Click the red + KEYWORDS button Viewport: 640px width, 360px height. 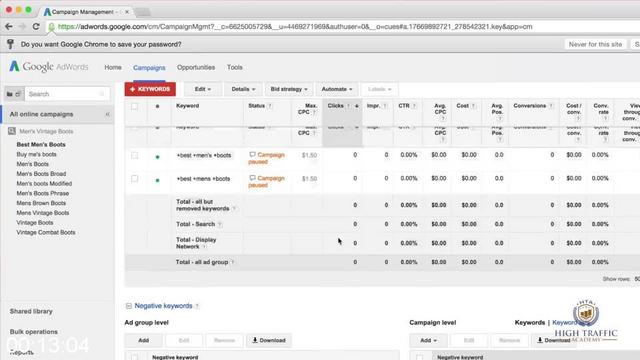150,89
